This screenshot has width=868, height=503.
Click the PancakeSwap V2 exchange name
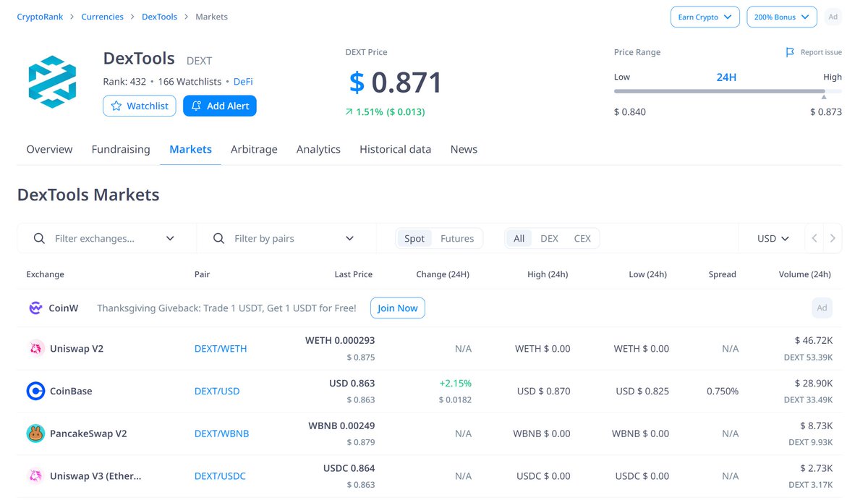[88, 434]
